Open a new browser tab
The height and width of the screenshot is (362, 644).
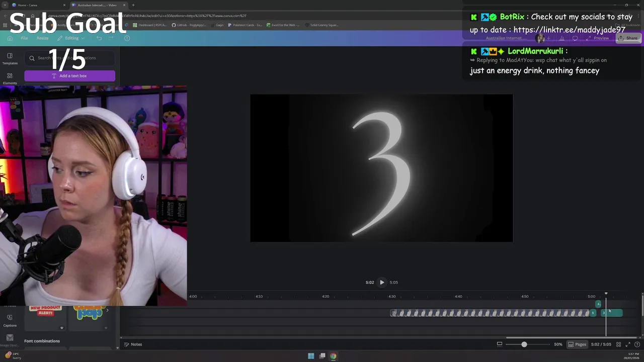[x=133, y=5]
